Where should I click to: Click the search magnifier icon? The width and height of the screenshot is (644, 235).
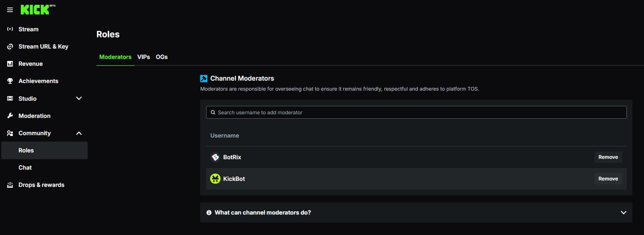[213, 113]
